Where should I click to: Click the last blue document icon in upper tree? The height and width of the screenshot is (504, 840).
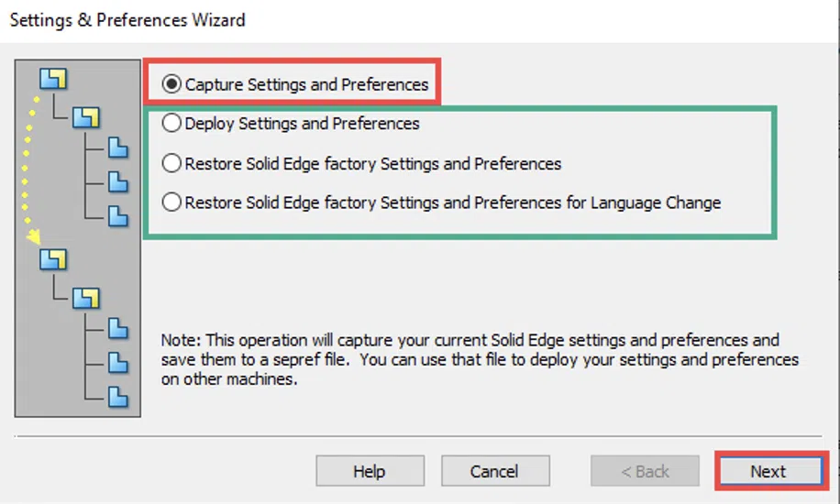click(x=118, y=216)
